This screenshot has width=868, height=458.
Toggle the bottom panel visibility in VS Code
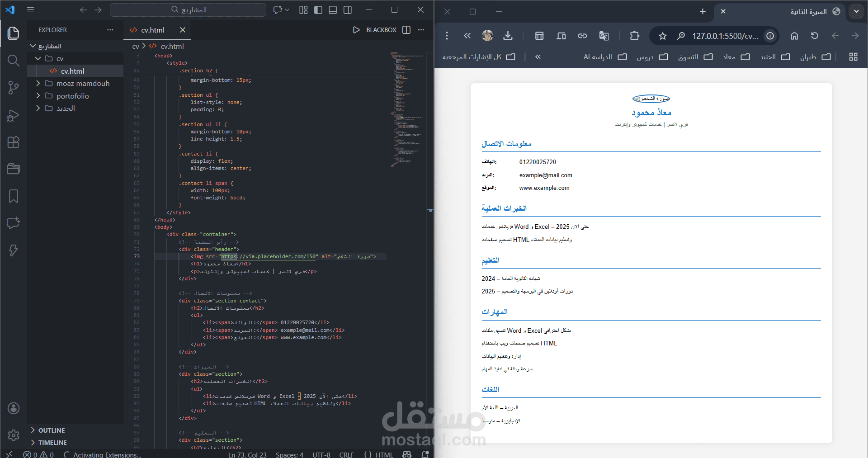(333, 9)
